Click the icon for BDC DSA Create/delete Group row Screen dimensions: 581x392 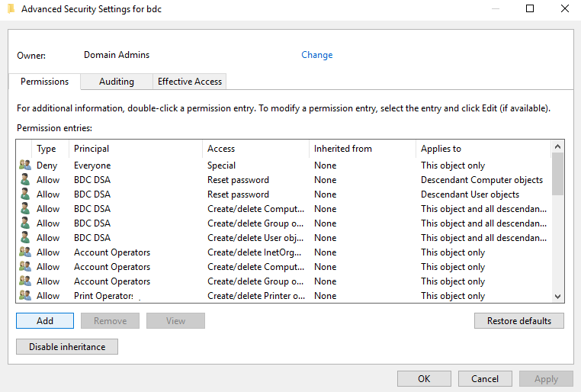(x=25, y=223)
